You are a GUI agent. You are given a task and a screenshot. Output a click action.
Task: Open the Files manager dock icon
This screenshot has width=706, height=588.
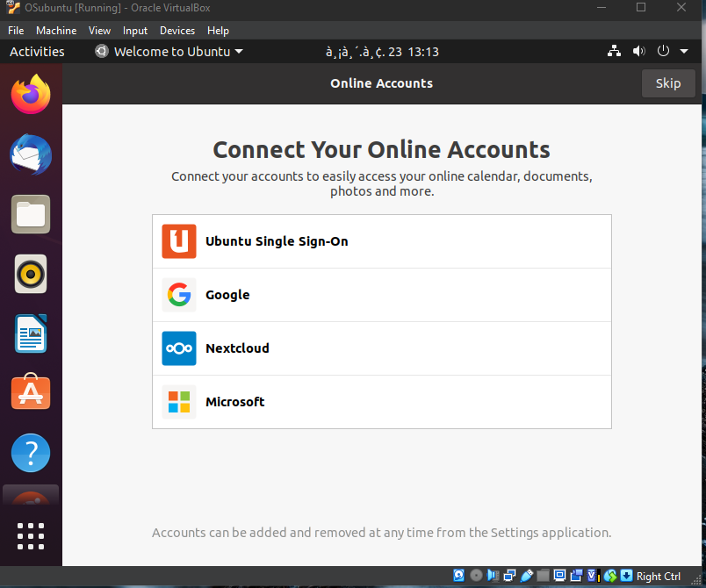[x=31, y=215]
